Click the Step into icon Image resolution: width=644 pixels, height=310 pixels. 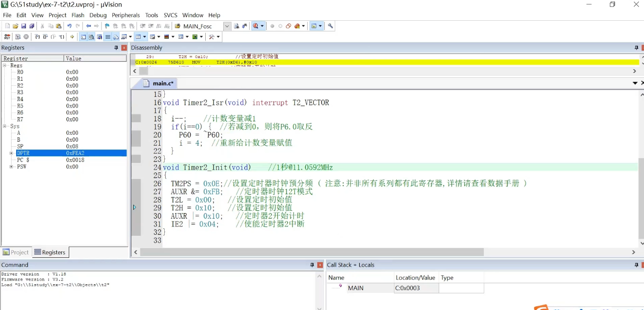coord(37,37)
